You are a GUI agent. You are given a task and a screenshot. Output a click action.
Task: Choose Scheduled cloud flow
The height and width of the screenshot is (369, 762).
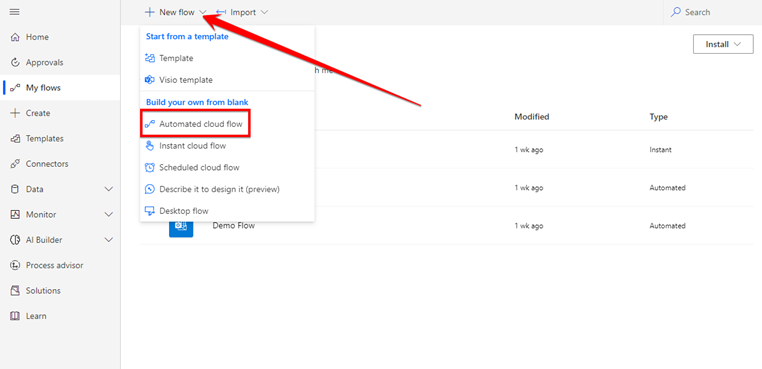(227, 167)
